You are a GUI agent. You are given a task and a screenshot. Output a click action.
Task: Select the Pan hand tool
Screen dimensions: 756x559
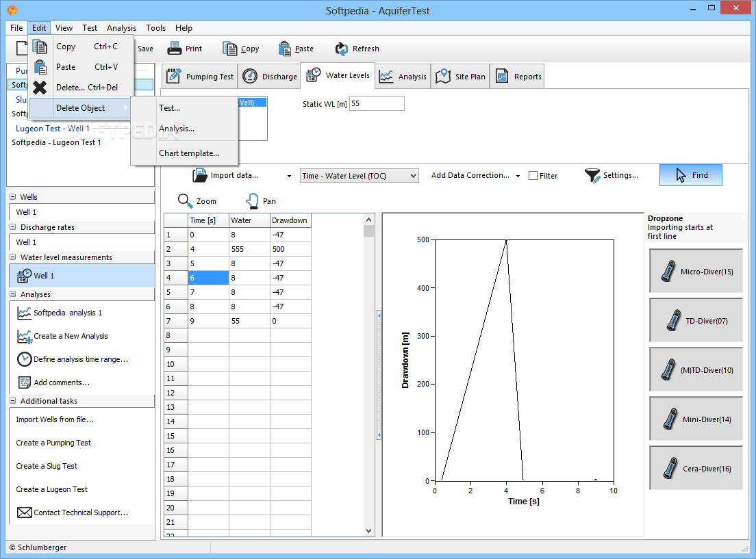(x=252, y=201)
